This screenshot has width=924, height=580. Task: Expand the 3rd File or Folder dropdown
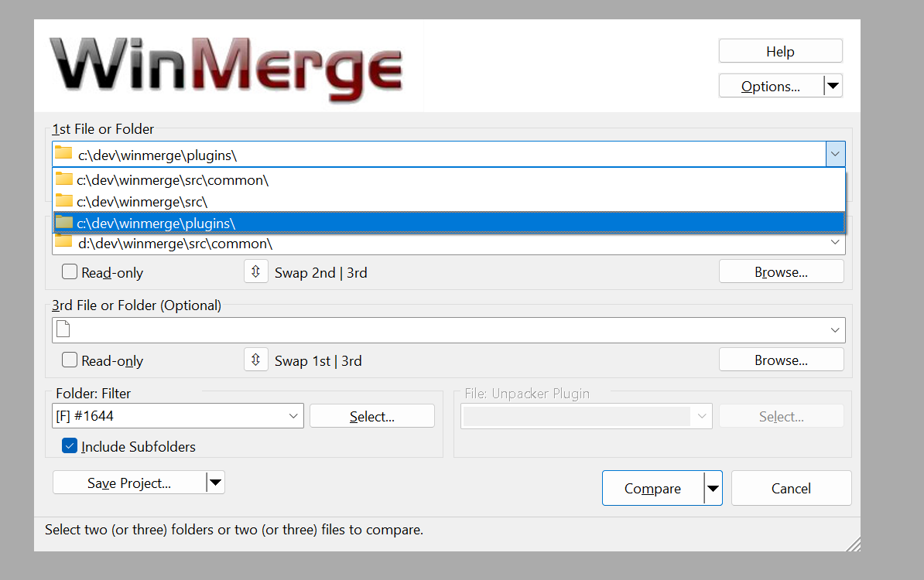point(835,330)
